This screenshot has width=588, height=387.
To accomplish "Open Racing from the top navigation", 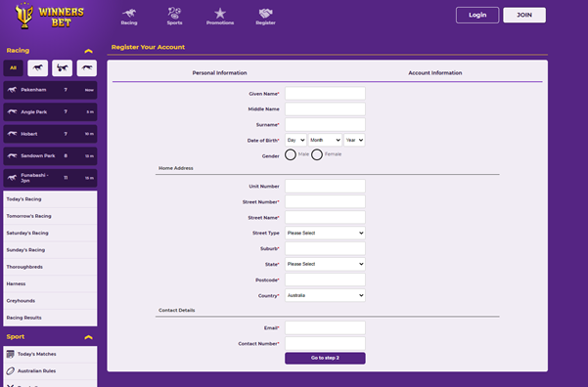I will point(129,17).
